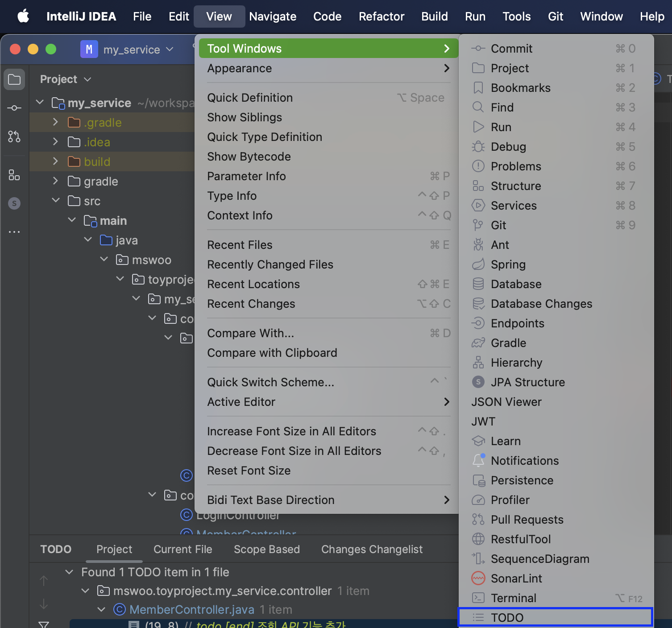672x628 pixels.
Task: Click the RestfulTool globe icon in submenu
Action: tap(478, 539)
